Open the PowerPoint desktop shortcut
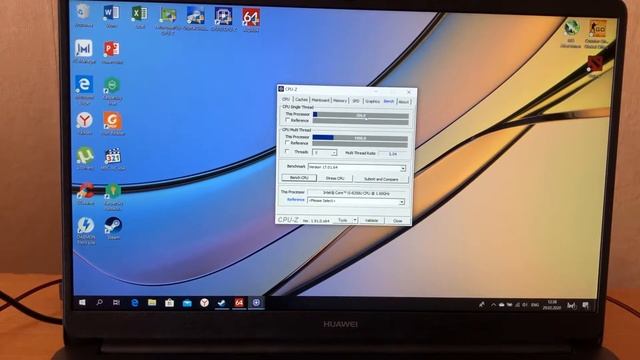This screenshot has width=640, height=360. [x=111, y=51]
